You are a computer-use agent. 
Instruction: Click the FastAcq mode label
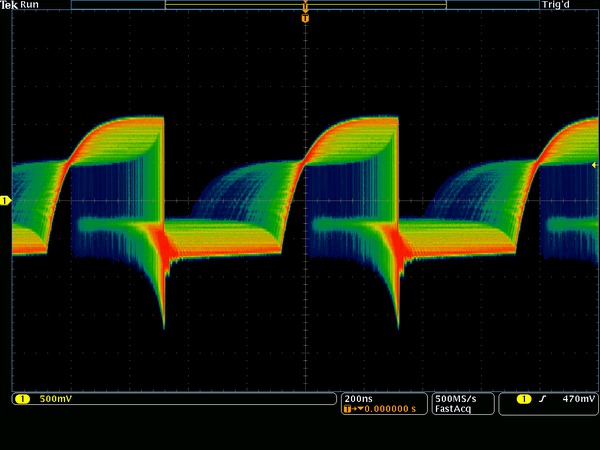pos(453,409)
